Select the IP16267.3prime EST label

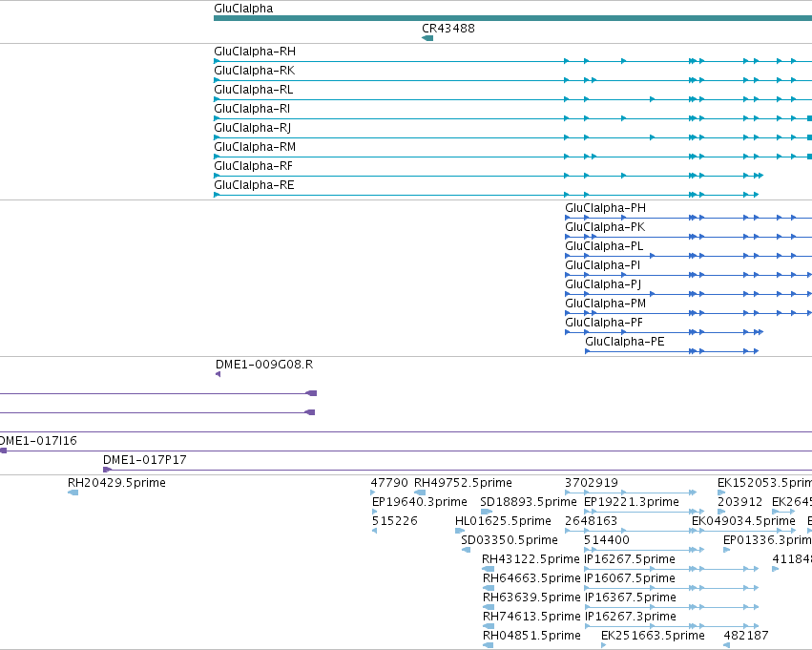pos(631,618)
